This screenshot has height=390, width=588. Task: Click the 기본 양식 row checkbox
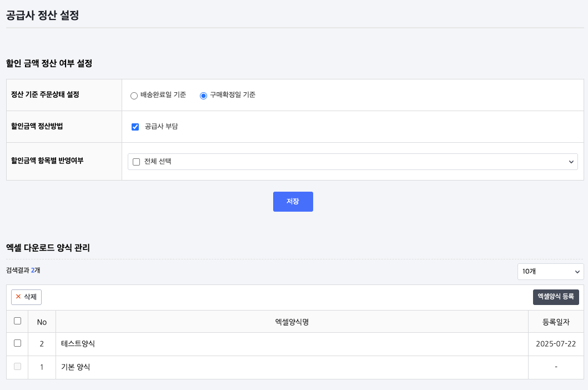[17, 367]
